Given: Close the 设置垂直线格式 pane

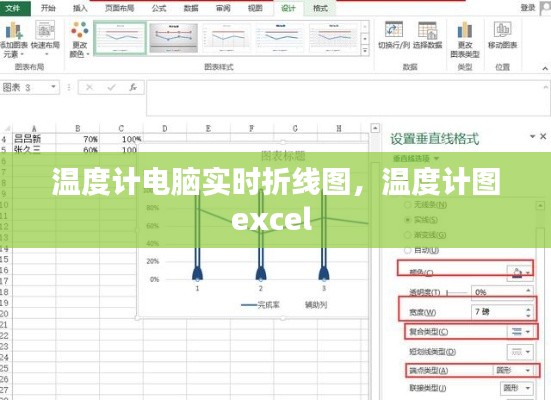Looking at the screenshot, I should coord(543,136).
